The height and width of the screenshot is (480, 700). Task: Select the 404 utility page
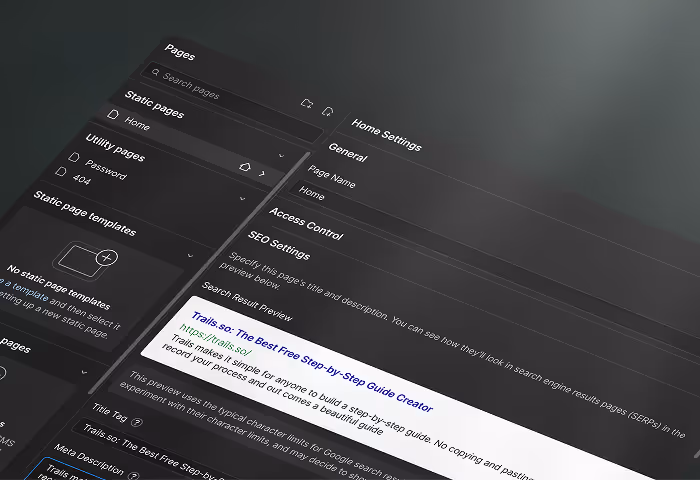tap(81, 179)
